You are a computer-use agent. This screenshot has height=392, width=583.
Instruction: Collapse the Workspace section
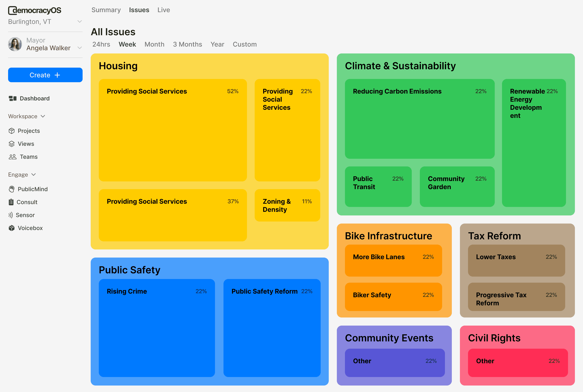coord(43,116)
